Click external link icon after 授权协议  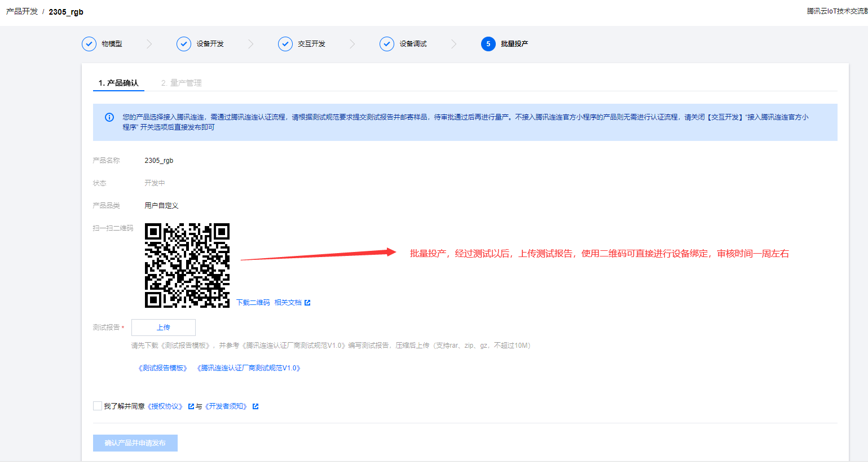click(191, 406)
